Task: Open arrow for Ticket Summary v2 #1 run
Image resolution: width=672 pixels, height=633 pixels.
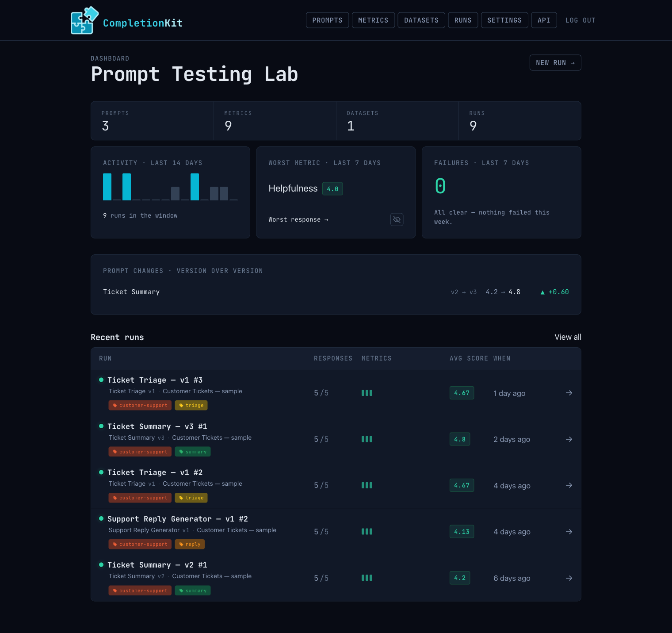Action: [569, 578]
